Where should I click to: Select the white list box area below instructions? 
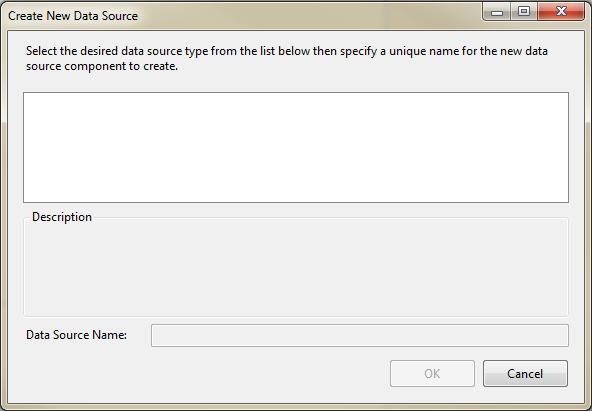coord(296,147)
